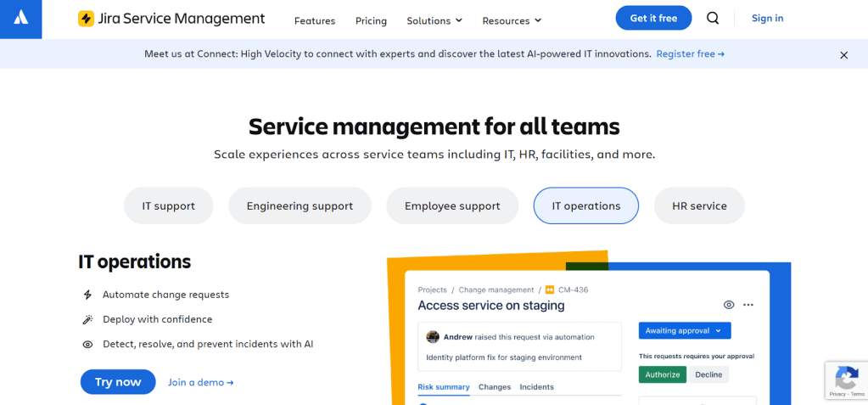Expand the Resources dropdown menu
Viewport: 868px width, 405px height.
[x=512, y=20]
